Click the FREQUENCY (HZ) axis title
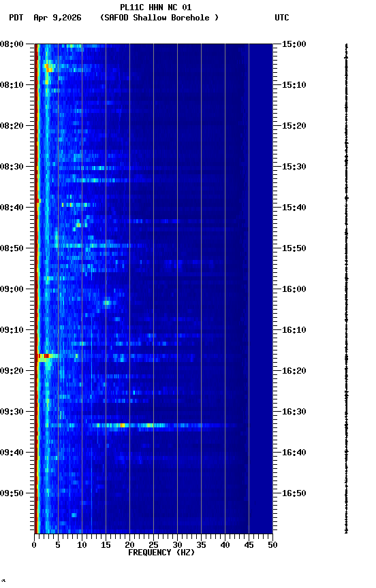 tap(161, 553)
